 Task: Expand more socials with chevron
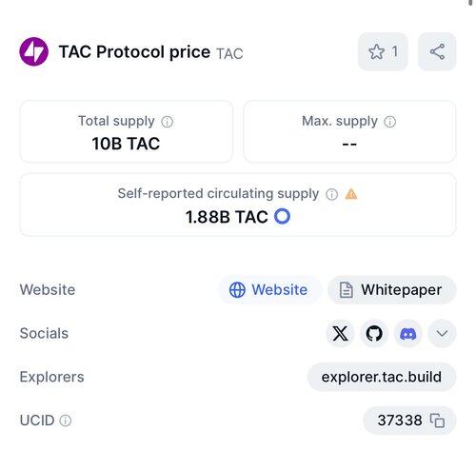point(442,333)
